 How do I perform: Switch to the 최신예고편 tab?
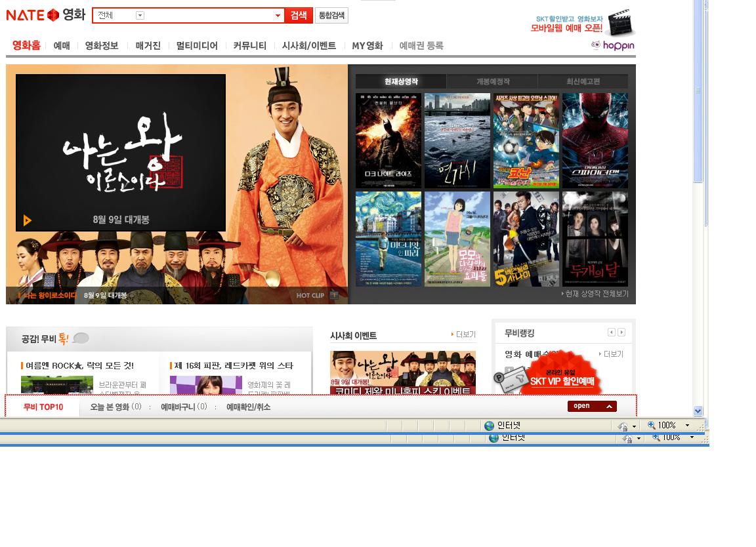[583, 81]
